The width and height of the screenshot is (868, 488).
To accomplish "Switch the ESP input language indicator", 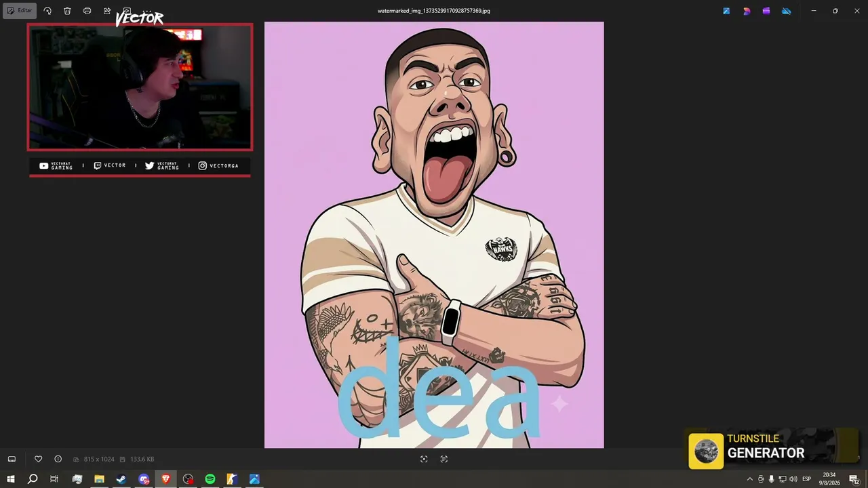I will [x=806, y=479].
